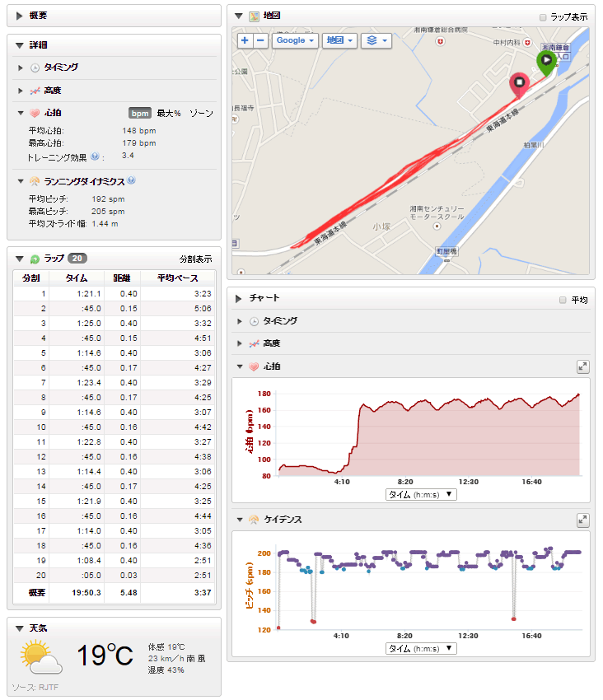This screenshot has height=700, width=603.
Task: Enable the ラップ表示 checkbox on map
Action: pyautogui.click(x=542, y=16)
